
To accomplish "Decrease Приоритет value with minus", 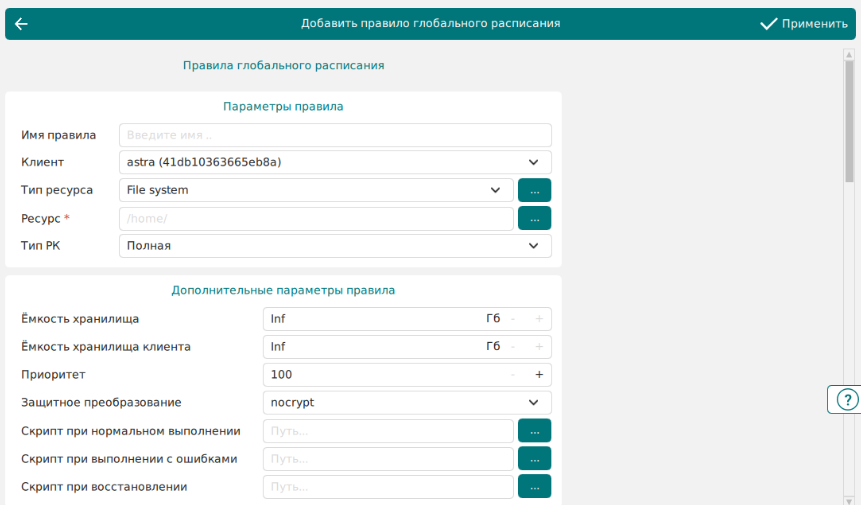I will [513, 375].
